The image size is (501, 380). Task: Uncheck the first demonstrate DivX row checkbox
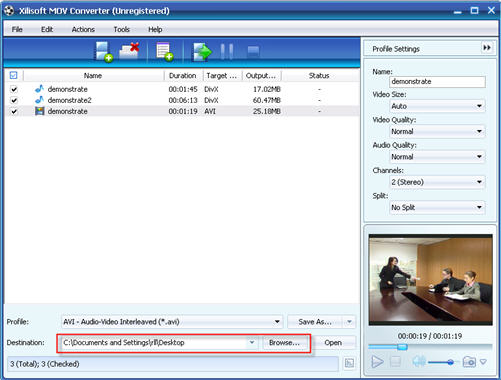[x=14, y=89]
